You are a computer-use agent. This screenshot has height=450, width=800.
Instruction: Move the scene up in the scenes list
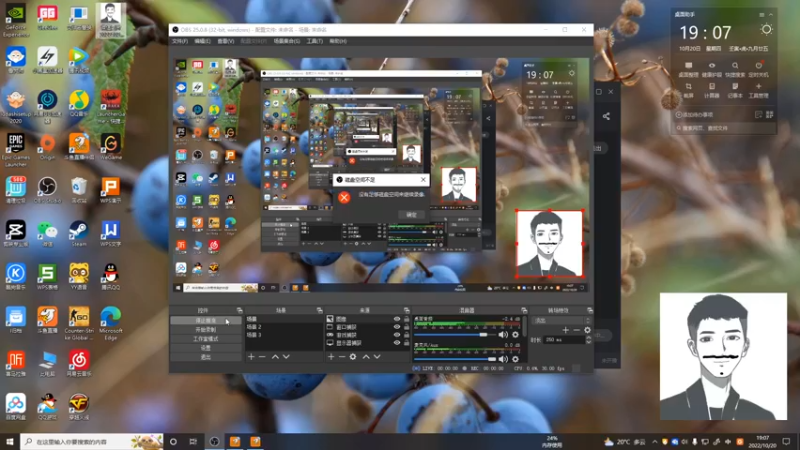pos(275,357)
